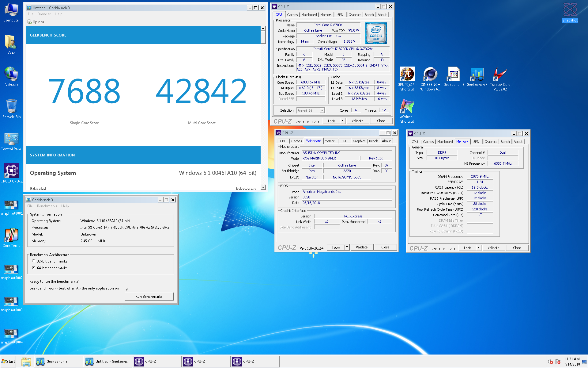
Task: Open the snaphsot0001 desktop file
Action: pos(11,207)
